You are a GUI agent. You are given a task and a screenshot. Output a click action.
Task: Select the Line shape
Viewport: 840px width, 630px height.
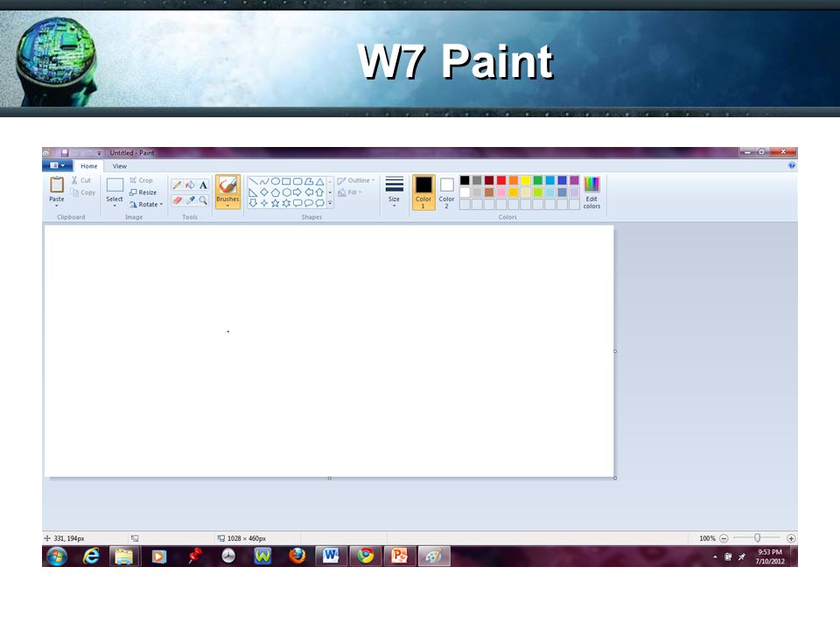pos(253,182)
